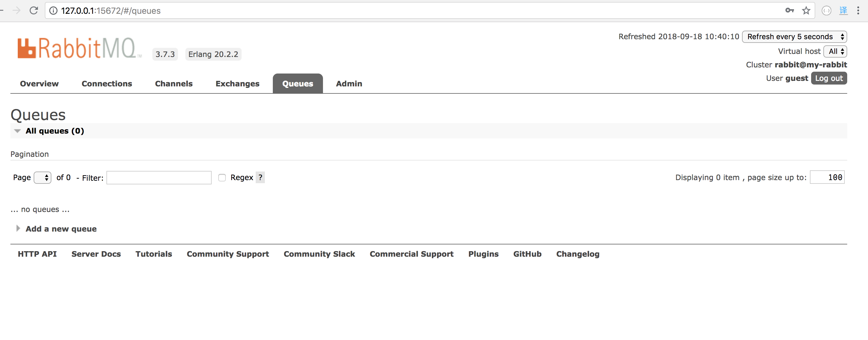This screenshot has width=868, height=340.
Task: Click the Log out button
Action: click(x=829, y=78)
